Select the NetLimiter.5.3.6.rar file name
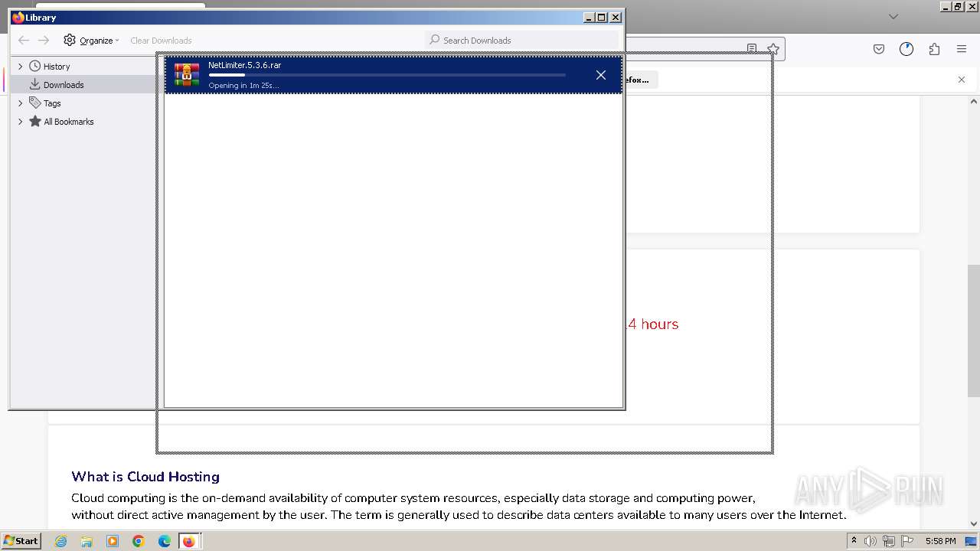The width and height of the screenshot is (980, 551). pos(244,65)
